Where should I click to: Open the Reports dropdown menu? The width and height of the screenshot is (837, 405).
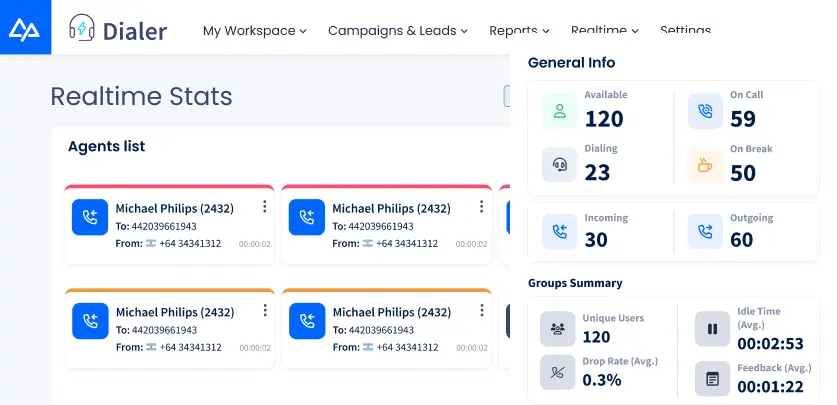pos(519,31)
